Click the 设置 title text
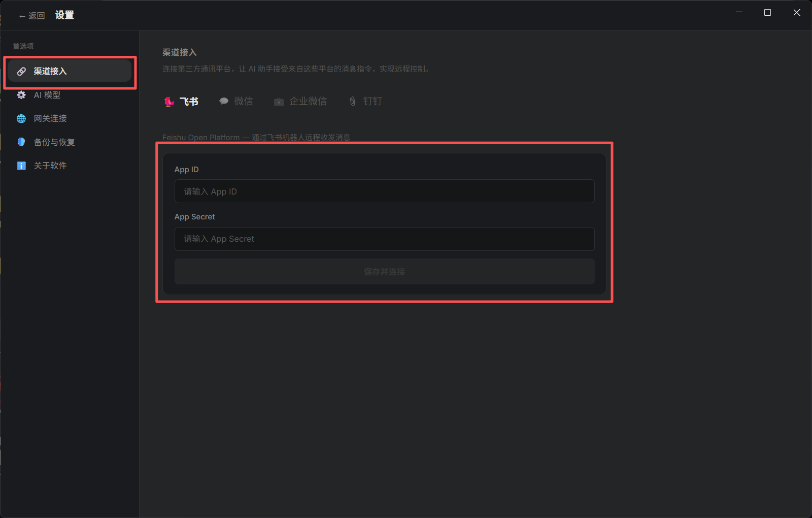 tap(64, 15)
